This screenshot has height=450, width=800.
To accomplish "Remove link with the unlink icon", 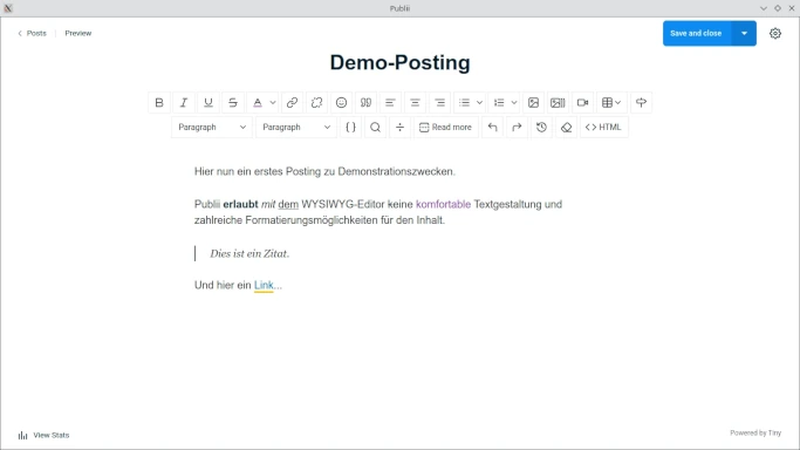I will (317, 103).
